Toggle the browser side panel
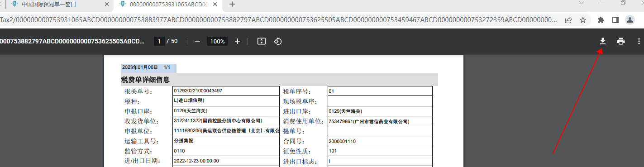 (x=615, y=20)
